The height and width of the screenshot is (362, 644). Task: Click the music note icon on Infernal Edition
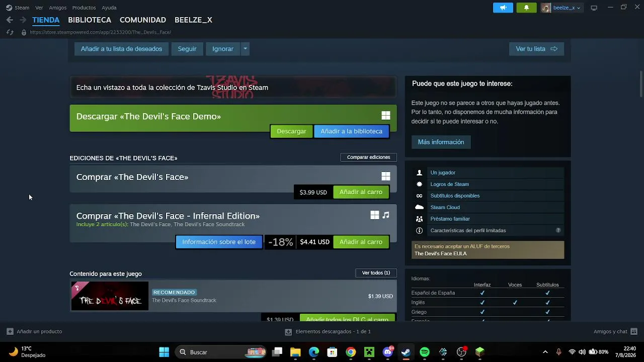point(386,215)
